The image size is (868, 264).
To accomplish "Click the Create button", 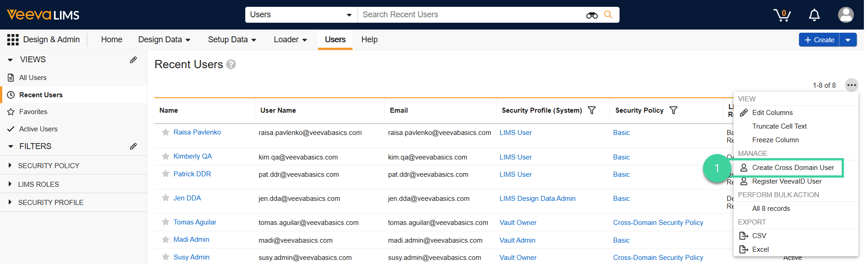I will [x=819, y=40].
